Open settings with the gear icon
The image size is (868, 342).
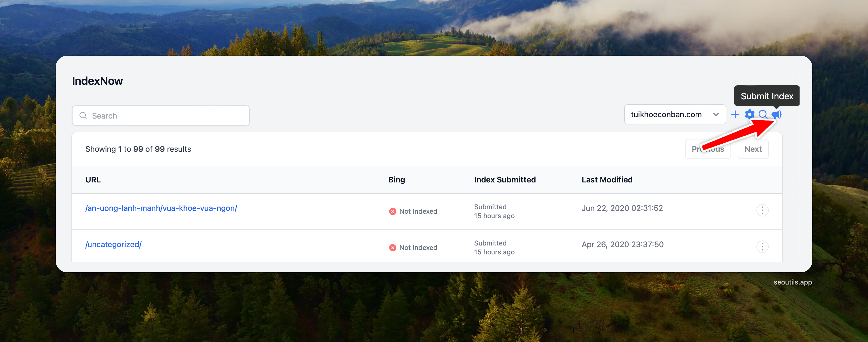pos(749,115)
